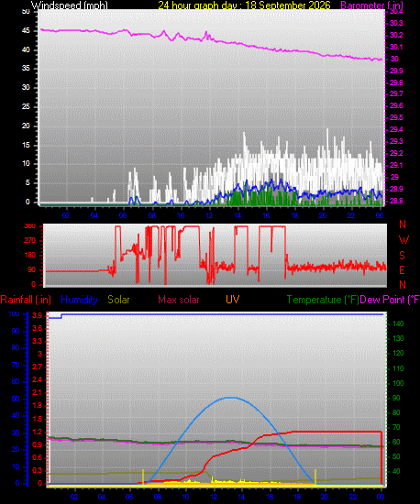Click 40 on the temperature axis
This screenshot has height=504, width=420.
[x=396, y=472]
